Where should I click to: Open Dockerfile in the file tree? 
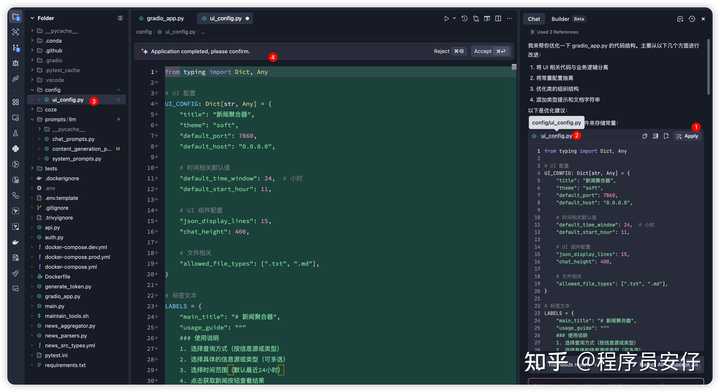coord(57,277)
